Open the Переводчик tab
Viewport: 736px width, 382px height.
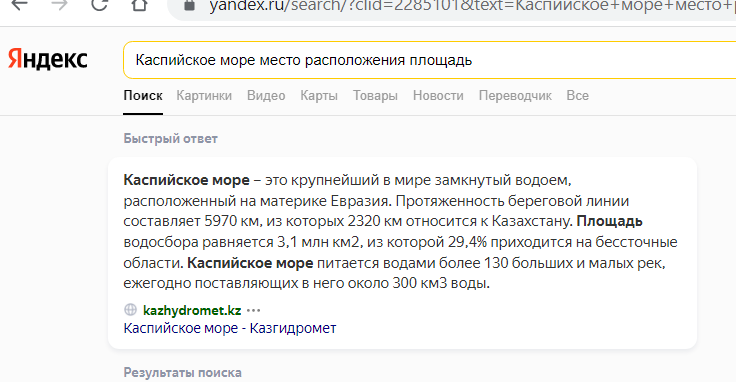[x=515, y=96]
